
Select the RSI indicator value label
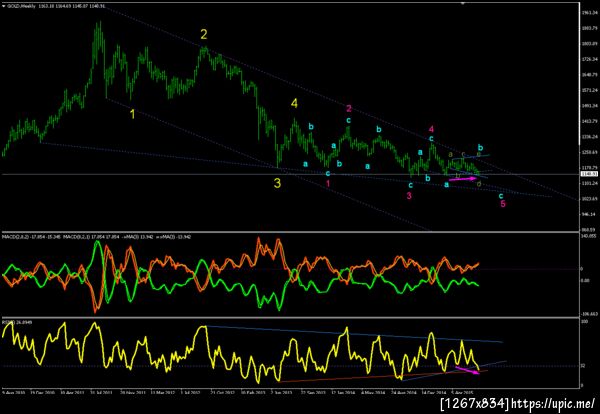pyautogui.click(x=17, y=322)
